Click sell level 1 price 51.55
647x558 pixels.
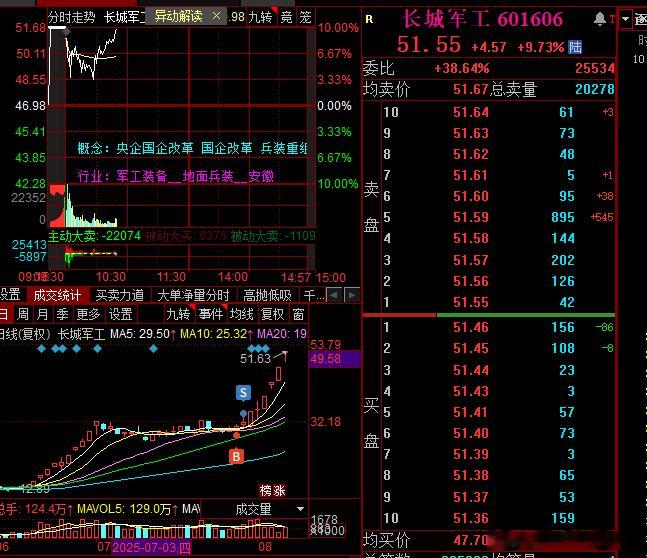(471, 302)
